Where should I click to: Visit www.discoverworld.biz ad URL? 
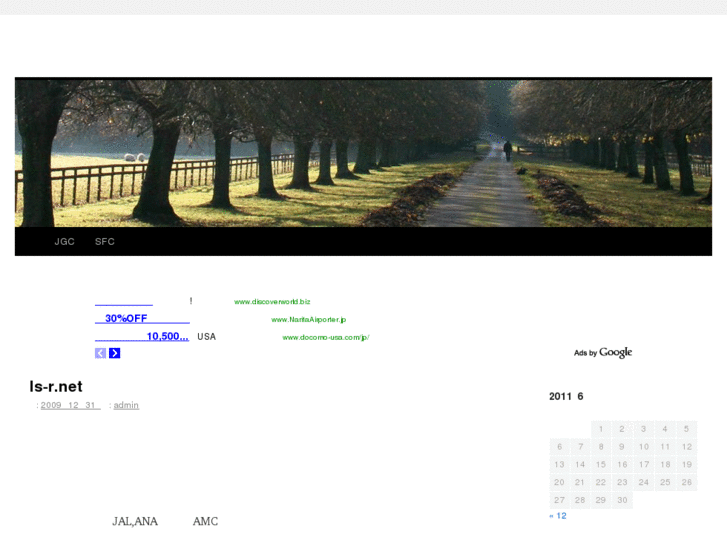[272, 301]
